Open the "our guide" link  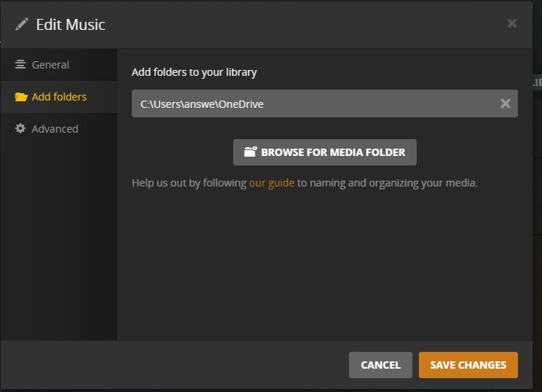coord(272,183)
